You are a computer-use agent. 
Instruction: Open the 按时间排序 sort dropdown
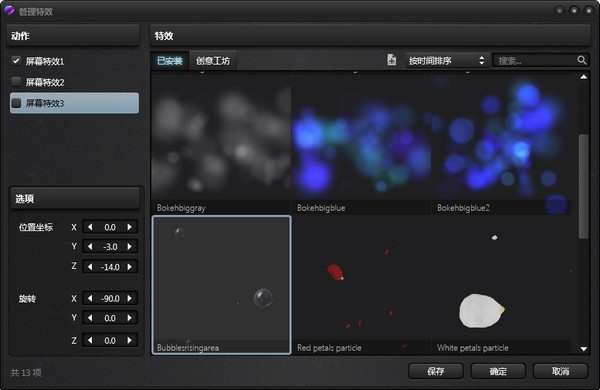[x=447, y=60]
